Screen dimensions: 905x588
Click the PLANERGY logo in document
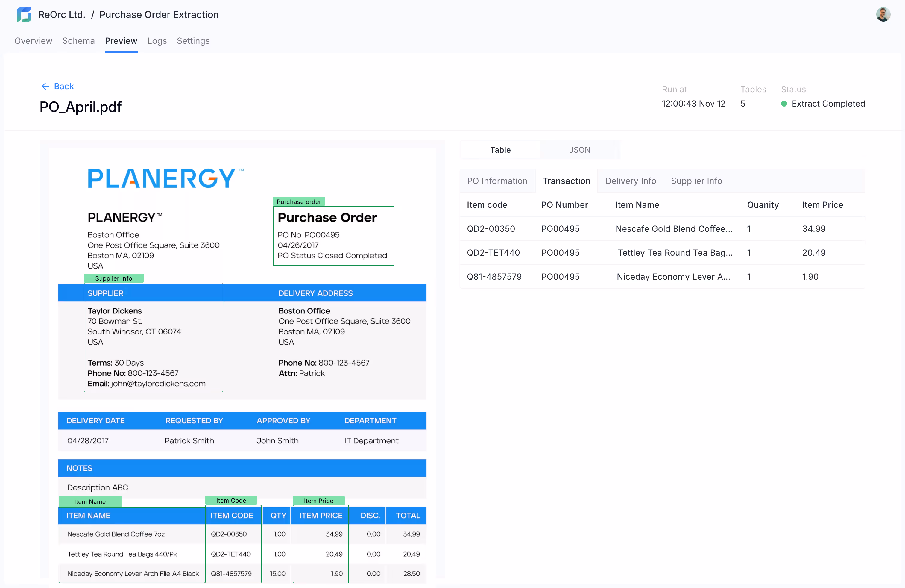coord(165,178)
